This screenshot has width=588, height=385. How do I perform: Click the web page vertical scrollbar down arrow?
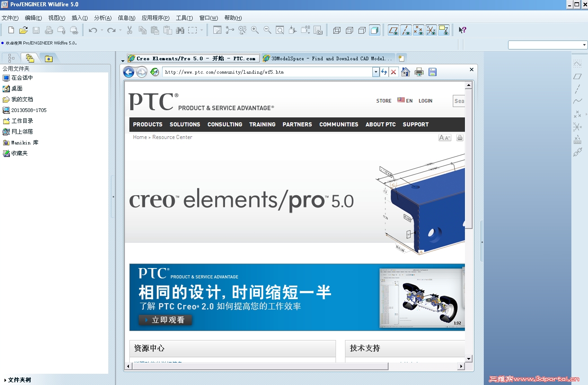tap(469, 359)
